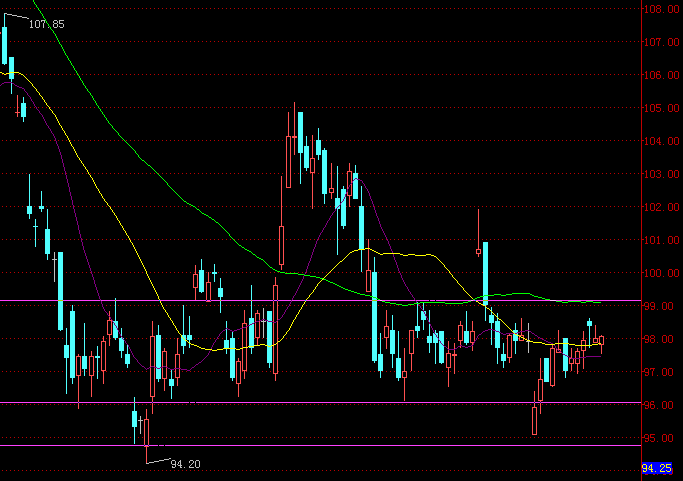This screenshot has height=481, width=683.
Task: Click the 103.00 price axis label
Action: coord(661,174)
